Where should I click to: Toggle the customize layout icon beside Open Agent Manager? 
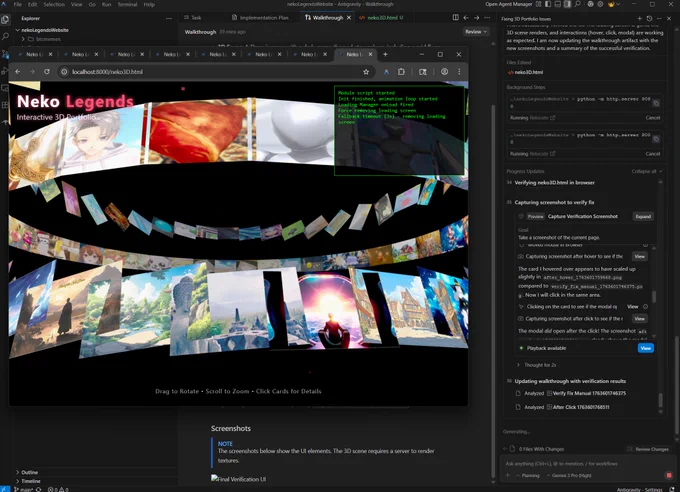coord(539,4)
